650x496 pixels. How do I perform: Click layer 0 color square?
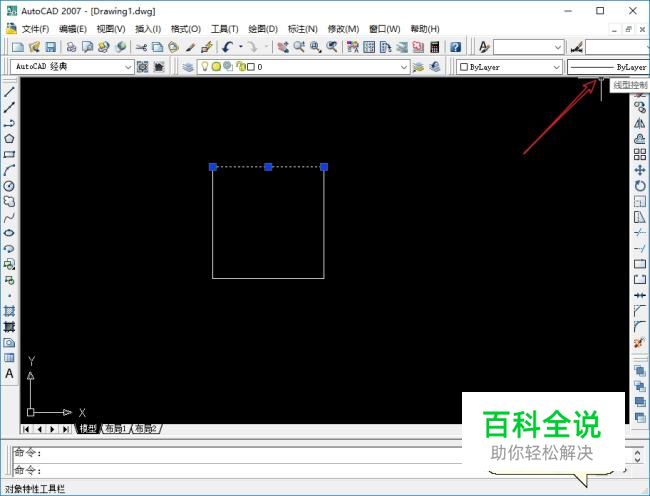point(251,67)
